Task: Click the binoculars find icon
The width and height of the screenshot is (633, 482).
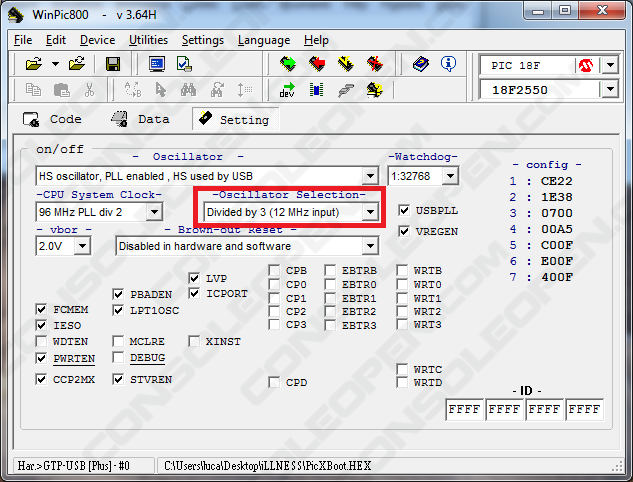Action: [x=188, y=90]
